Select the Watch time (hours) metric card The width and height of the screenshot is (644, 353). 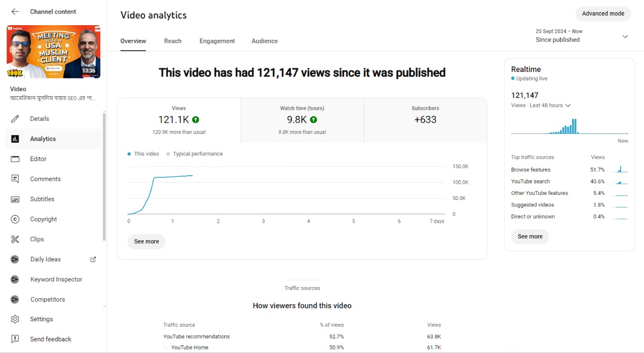302,120
